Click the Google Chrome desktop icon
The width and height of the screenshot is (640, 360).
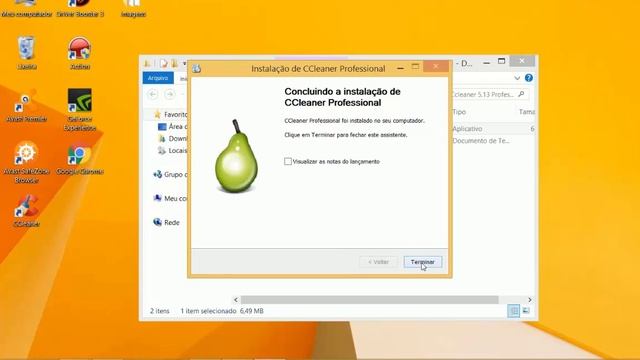(x=80, y=154)
